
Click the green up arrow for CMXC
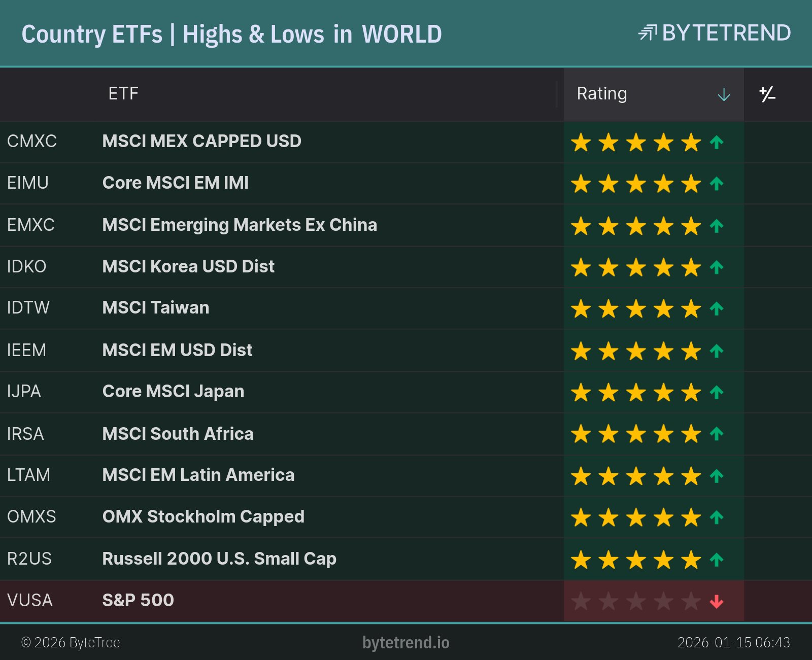coord(717,142)
